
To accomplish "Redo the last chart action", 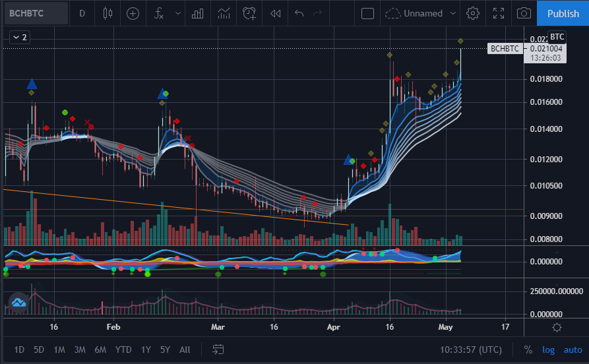I will pyautogui.click(x=318, y=14).
